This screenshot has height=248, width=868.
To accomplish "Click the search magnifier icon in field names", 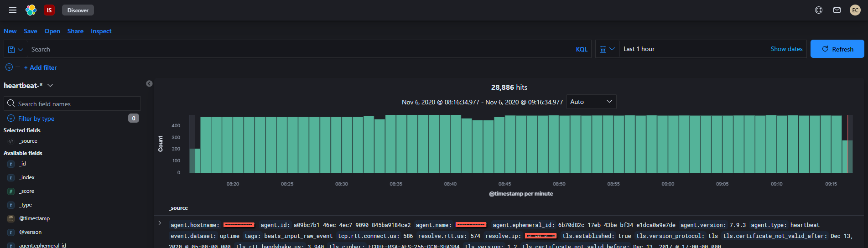I will (x=11, y=103).
